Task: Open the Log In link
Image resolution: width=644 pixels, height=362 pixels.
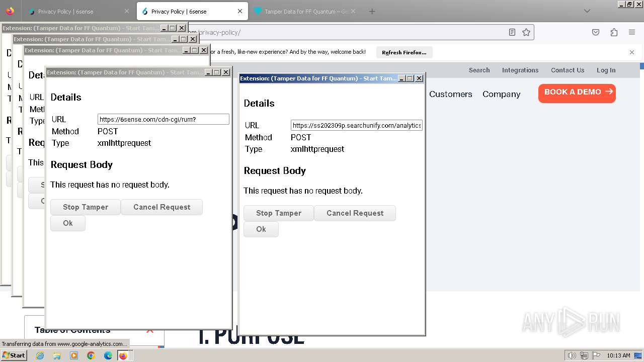Action: tap(606, 70)
